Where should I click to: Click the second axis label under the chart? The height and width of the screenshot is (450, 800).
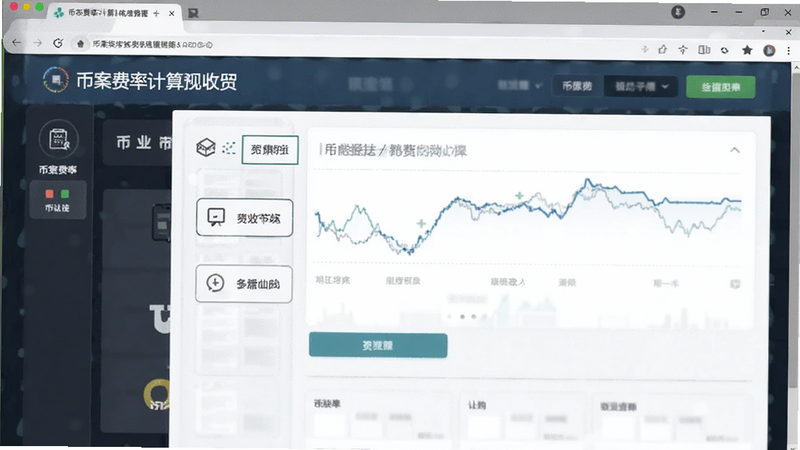pos(403,281)
